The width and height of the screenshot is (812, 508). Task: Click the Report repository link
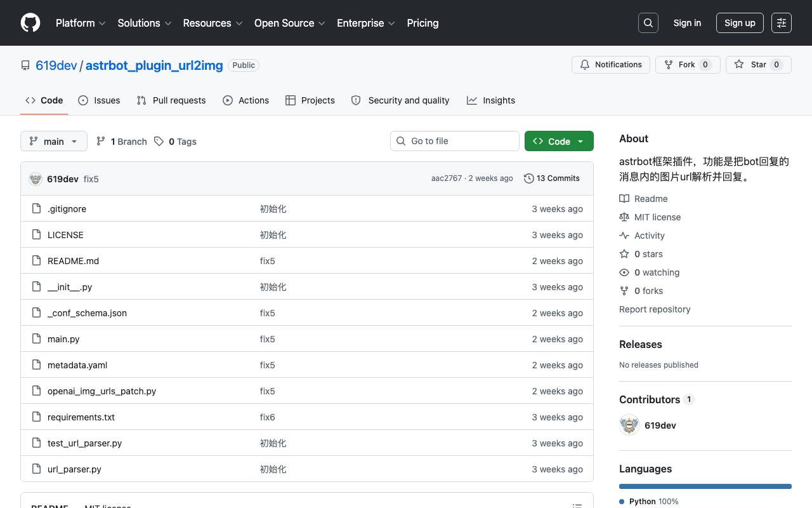pyautogui.click(x=655, y=309)
